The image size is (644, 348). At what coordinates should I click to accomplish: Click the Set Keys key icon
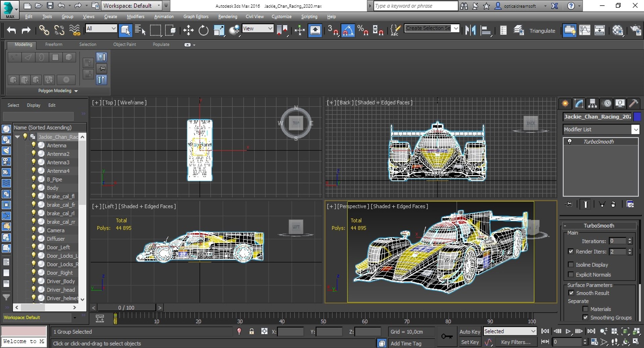[x=446, y=336]
